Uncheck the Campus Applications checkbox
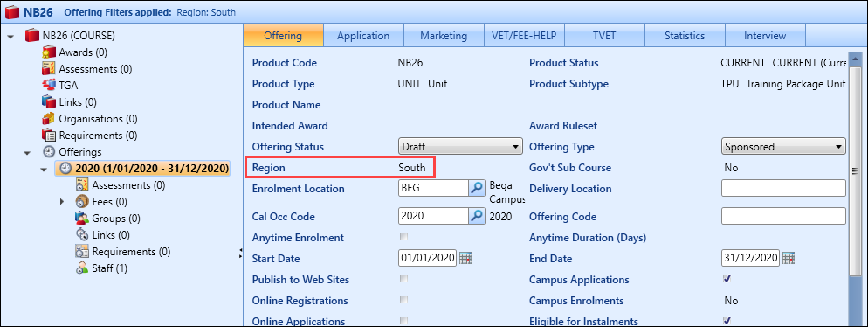 pyautogui.click(x=727, y=279)
